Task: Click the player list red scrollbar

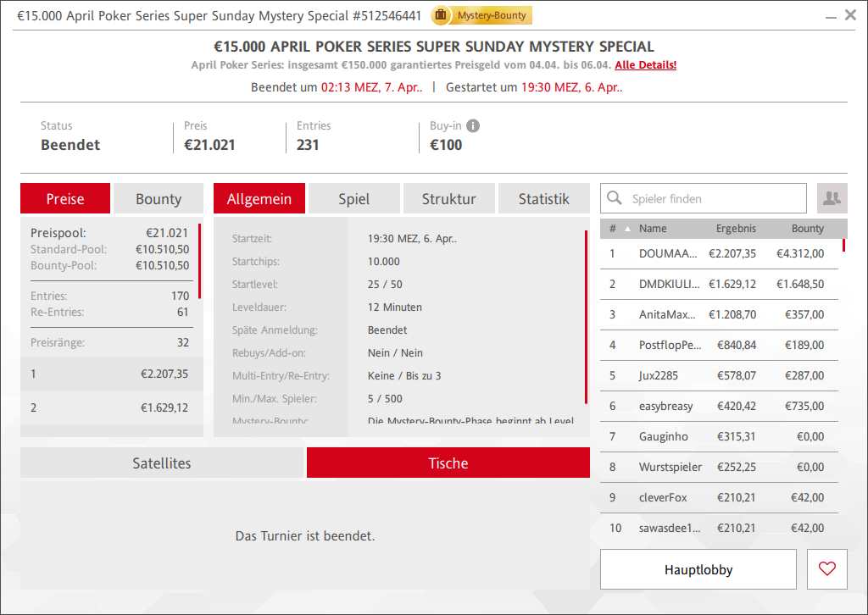Action: click(x=843, y=245)
